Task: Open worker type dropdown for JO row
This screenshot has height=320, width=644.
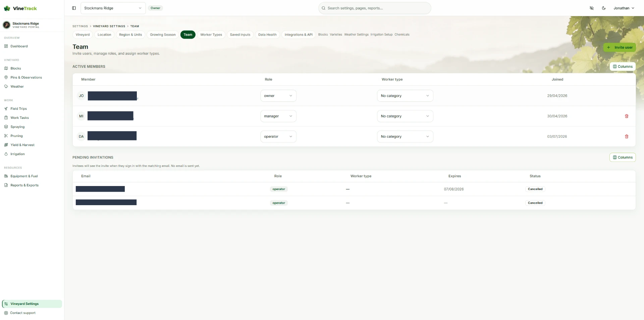Action: pos(405,96)
